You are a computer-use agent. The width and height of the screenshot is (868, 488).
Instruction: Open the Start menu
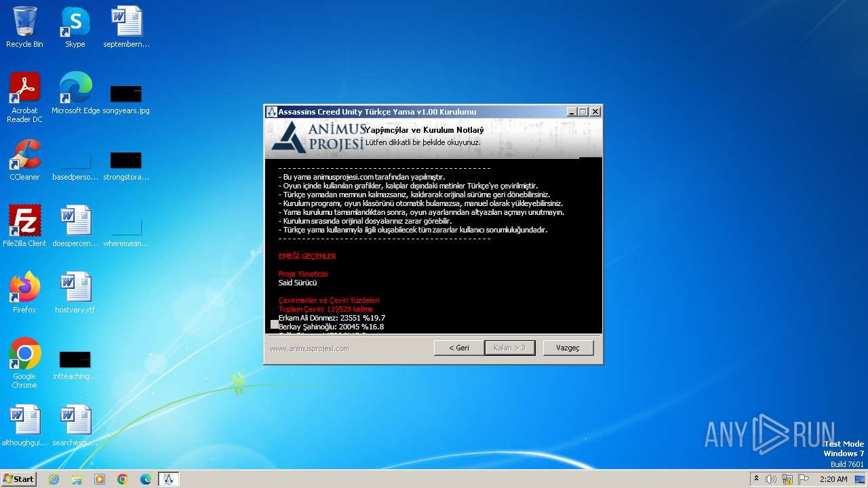19,479
